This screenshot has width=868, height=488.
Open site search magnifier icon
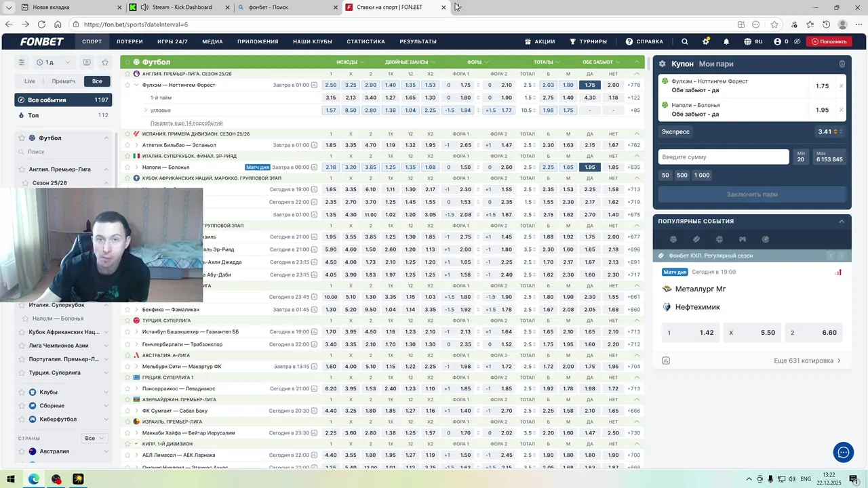[685, 41]
